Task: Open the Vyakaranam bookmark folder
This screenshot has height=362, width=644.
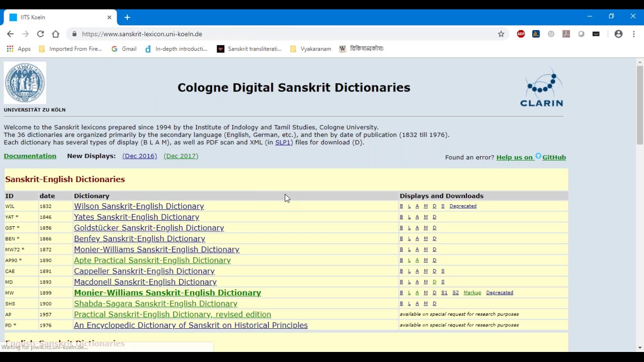Action: (x=311, y=49)
